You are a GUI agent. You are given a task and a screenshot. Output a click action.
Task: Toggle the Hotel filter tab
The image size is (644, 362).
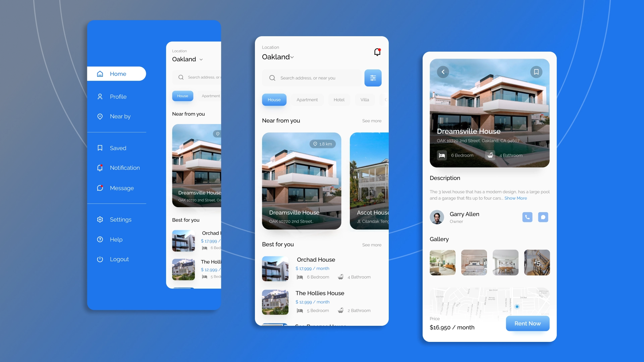(x=339, y=100)
